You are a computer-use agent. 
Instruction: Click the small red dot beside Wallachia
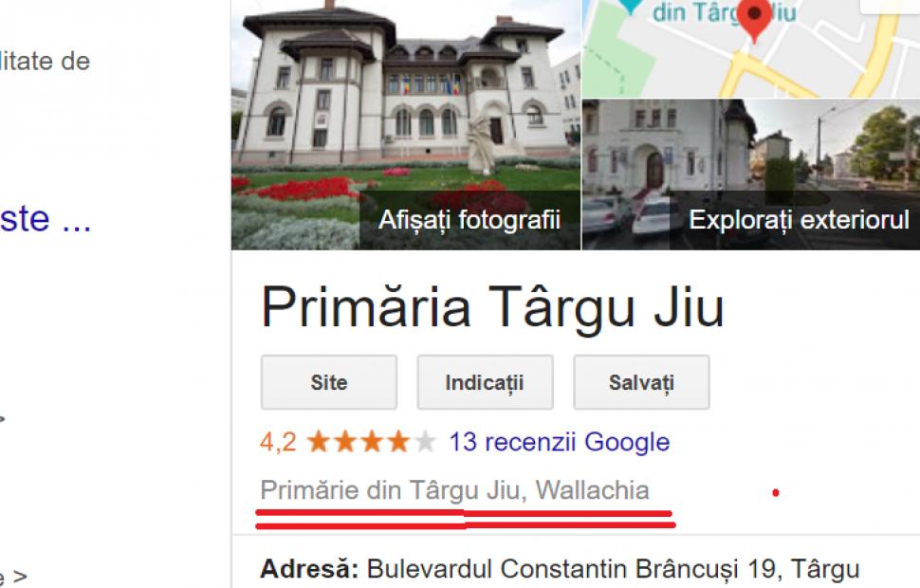(776, 493)
